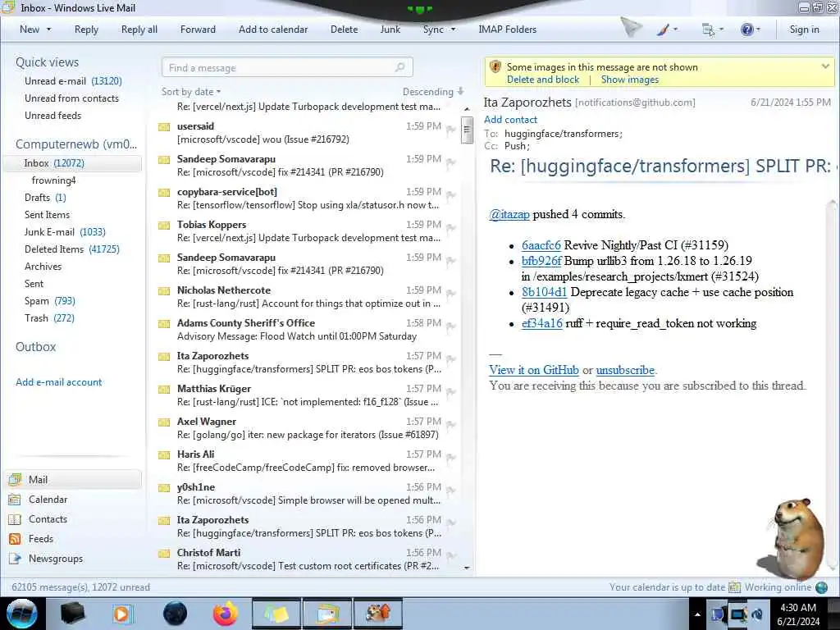Click the unsubscribe link
Viewport: 840px width, 630px height.
(625, 370)
